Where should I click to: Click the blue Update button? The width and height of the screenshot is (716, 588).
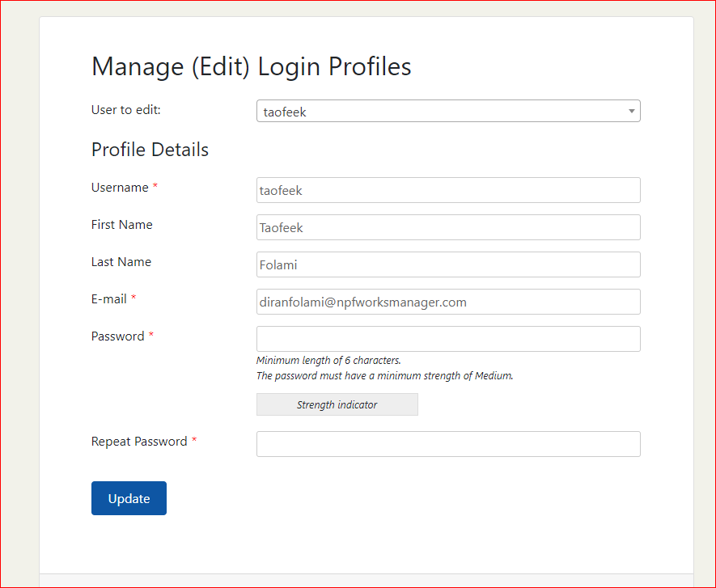pos(129,498)
